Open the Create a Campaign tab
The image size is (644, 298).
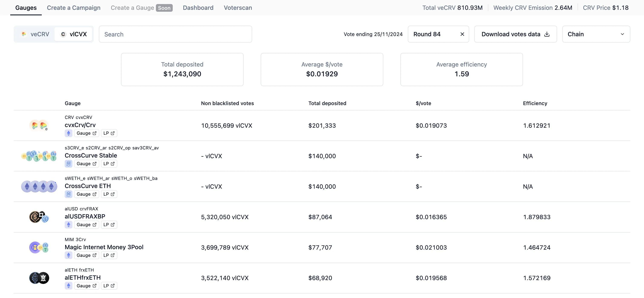[x=74, y=8]
